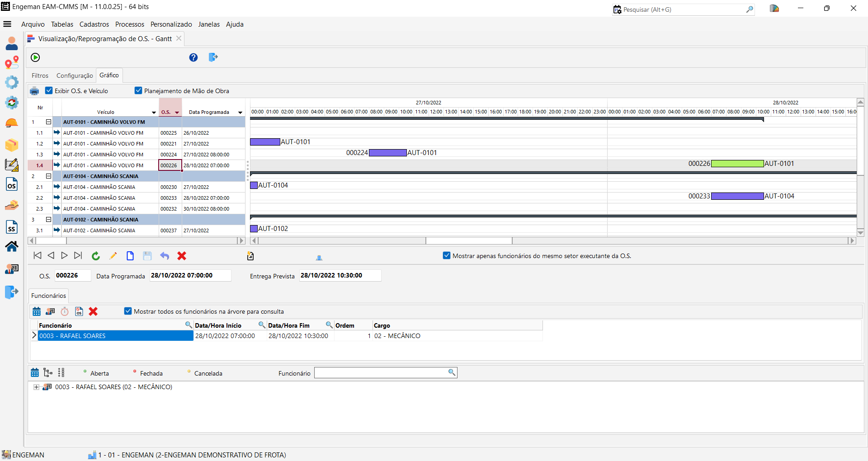Toggle Exibir O.S. e Veículo checkbox
This screenshot has width=868, height=461.
(x=49, y=91)
